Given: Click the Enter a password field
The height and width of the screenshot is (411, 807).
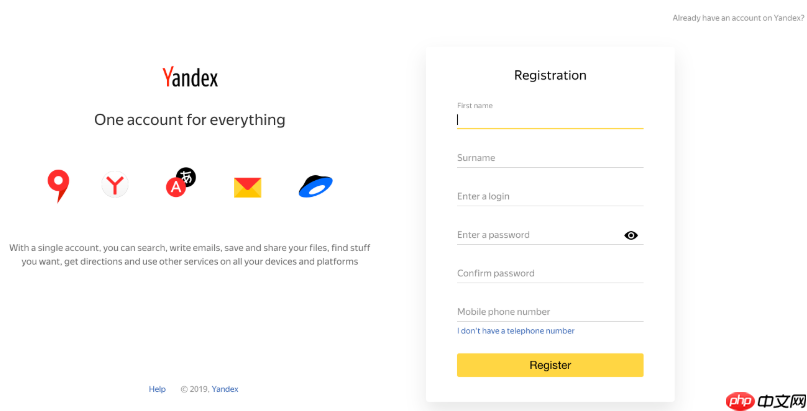Looking at the screenshot, I should click(x=535, y=235).
